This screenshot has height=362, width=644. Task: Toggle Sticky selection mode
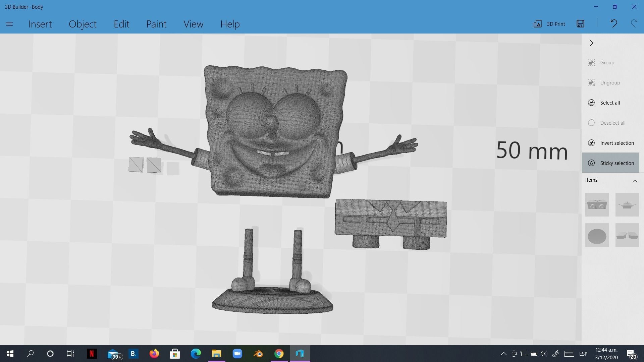pos(610,163)
